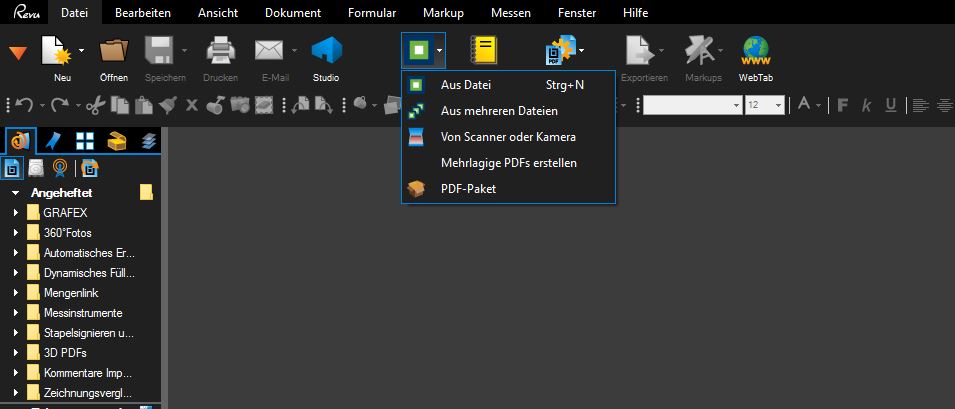Expand the GRAFEX folder
The width and height of the screenshot is (955, 409).
point(16,213)
